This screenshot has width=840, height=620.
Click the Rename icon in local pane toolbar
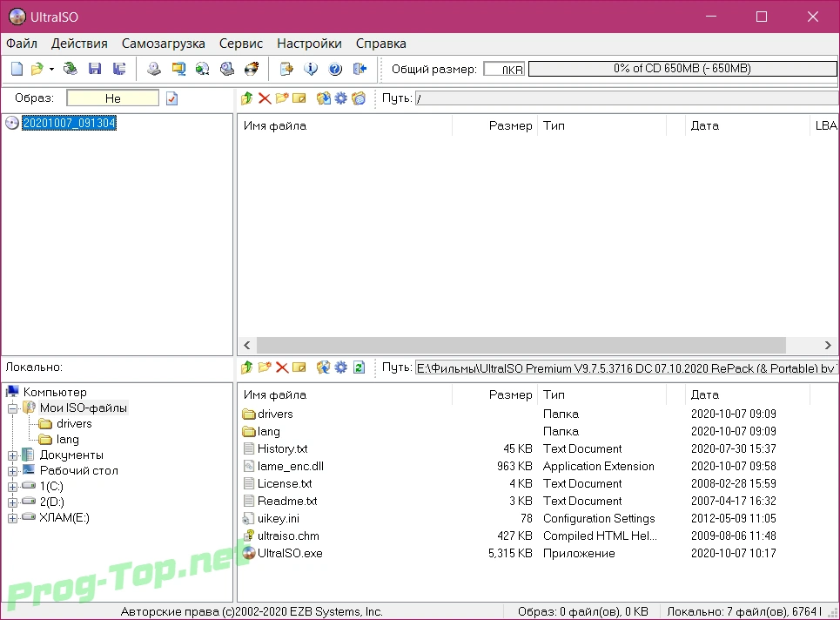[x=299, y=367]
